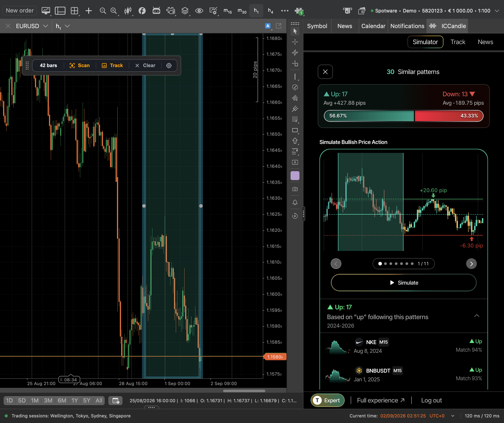Select the All range period
Image resolution: width=504 pixels, height=423 pixels.
point(99,400)
